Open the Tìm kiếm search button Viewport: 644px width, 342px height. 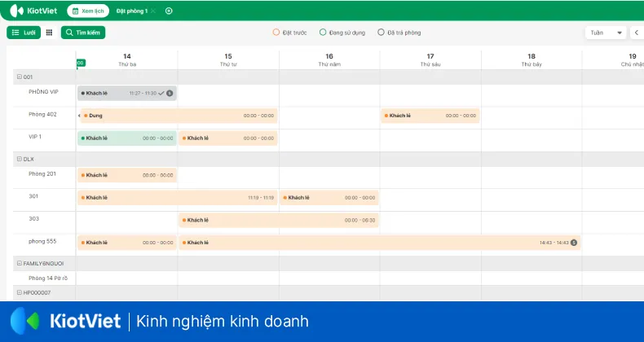[x=83, y=33]
